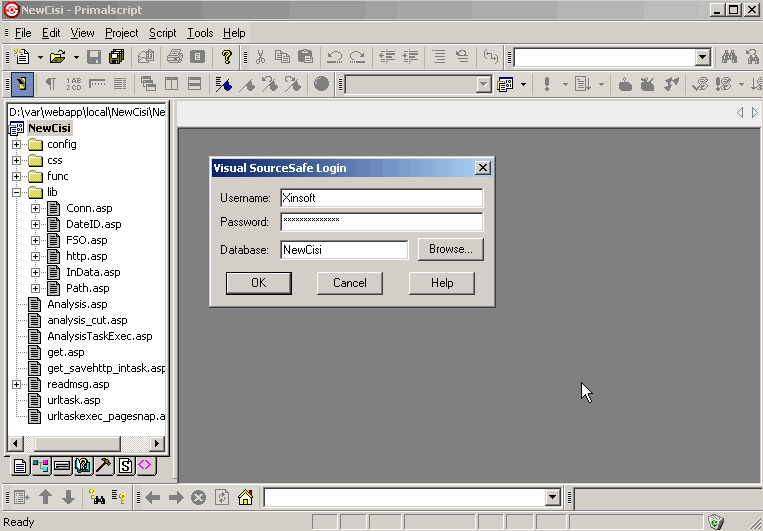Select InData.asp in lib folder

coord(93,273)
